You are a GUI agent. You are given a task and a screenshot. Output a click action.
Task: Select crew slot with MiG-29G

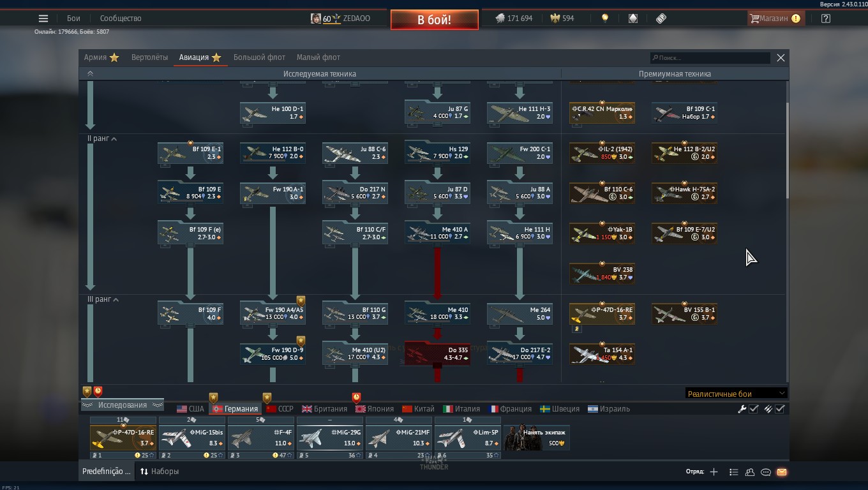tap(330, 438)
